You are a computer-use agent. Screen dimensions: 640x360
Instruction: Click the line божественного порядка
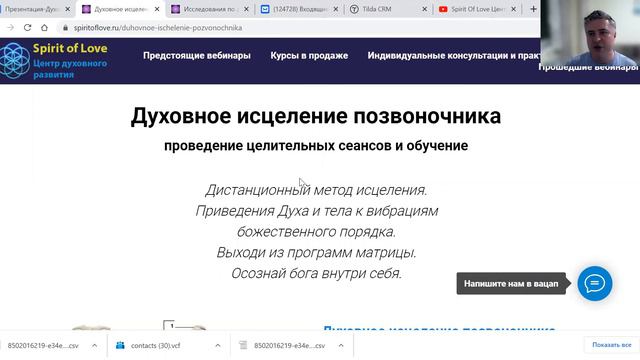coord(316,231)
